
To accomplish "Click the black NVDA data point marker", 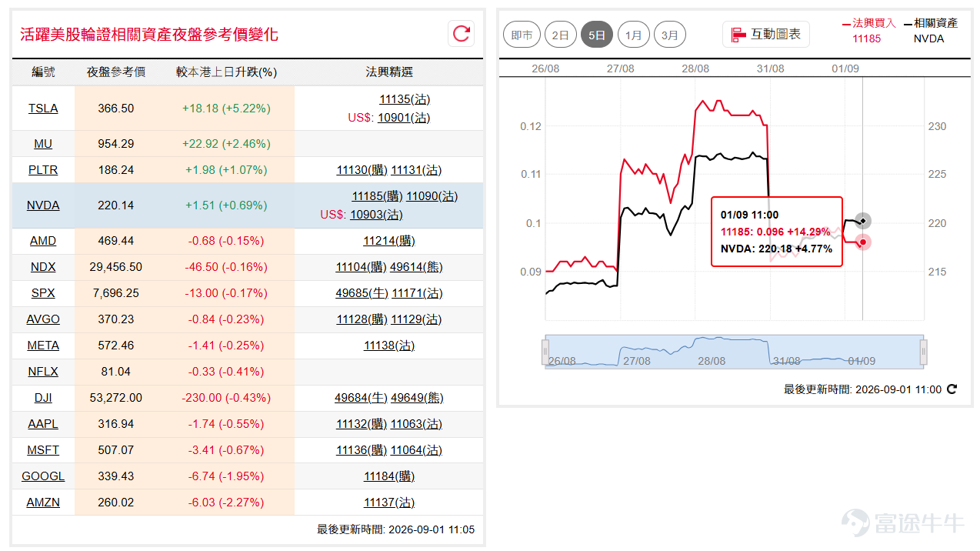I will point(863,221).
